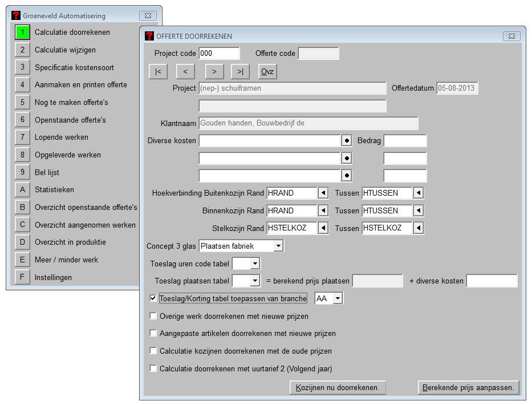This screenshot has width=532, height=405.
Task: Click lookup dot beside first Diverse kosten field
Action: (x=346, y=140)
